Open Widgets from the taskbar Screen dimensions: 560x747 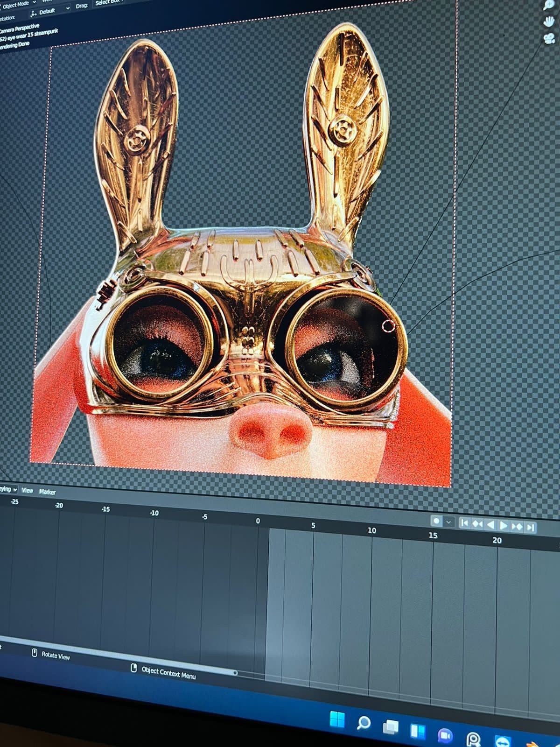418,731
